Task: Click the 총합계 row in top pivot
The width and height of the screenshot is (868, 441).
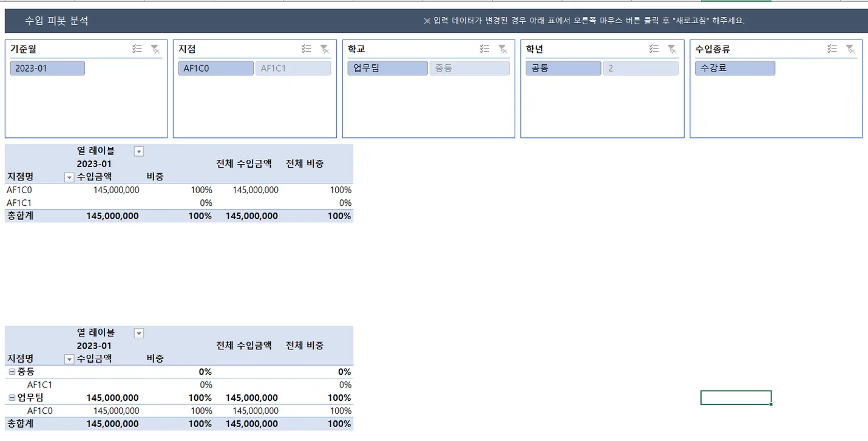Action: pyautogui.click(x=20, y=216)
